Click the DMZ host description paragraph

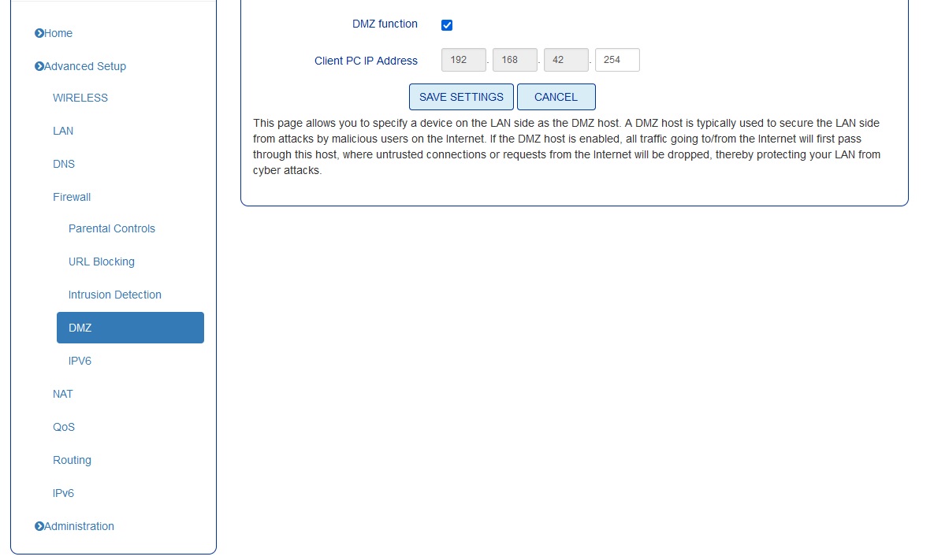click(567, 147)
